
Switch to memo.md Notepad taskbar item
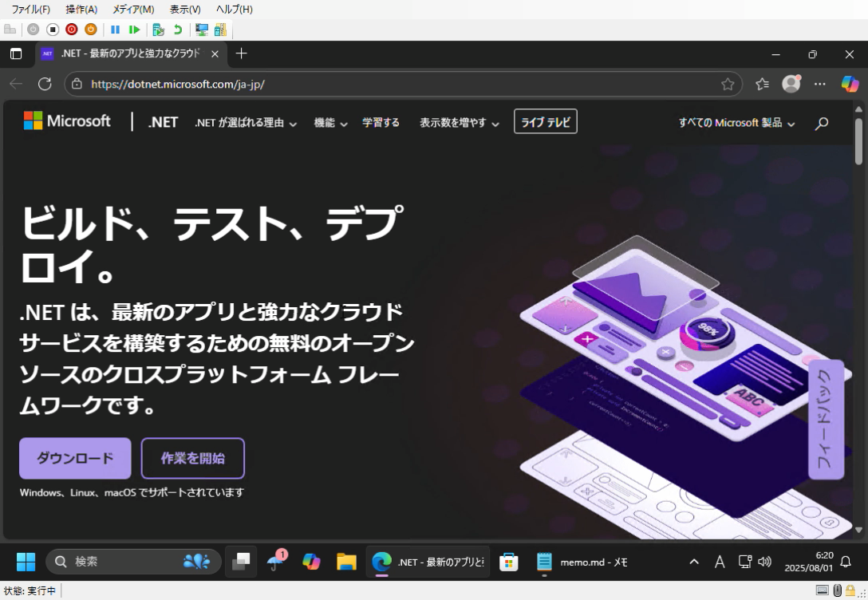(x=583, y=562)
